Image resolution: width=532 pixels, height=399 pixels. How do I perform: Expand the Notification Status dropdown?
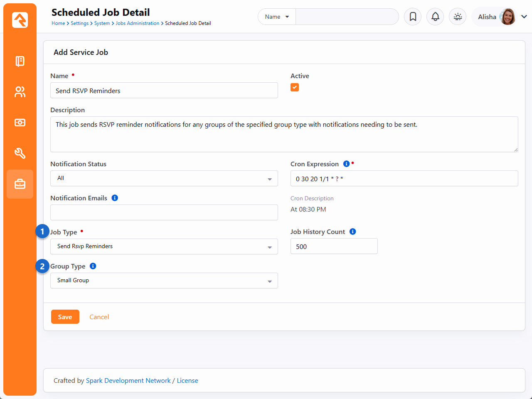click(164, 178)
